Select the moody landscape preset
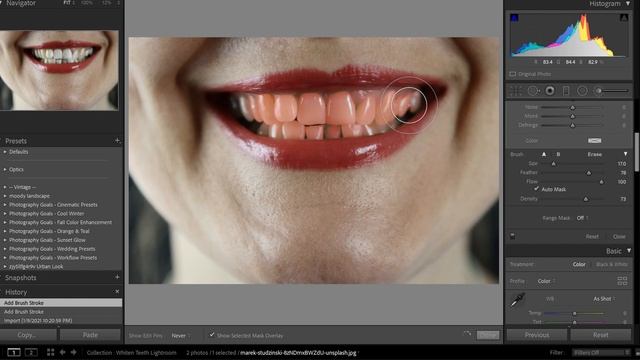This screenshot has height=360, width=640. pyautogui.click(x=29, y=196)
